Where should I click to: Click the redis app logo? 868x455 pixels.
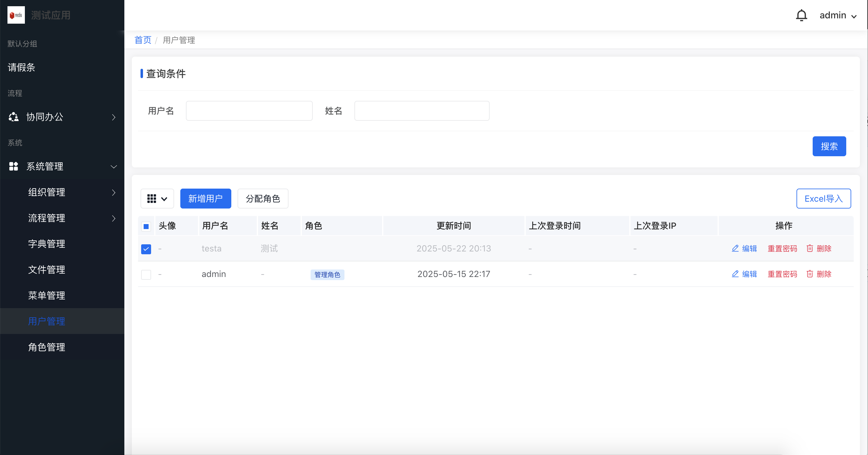point(16,15)
